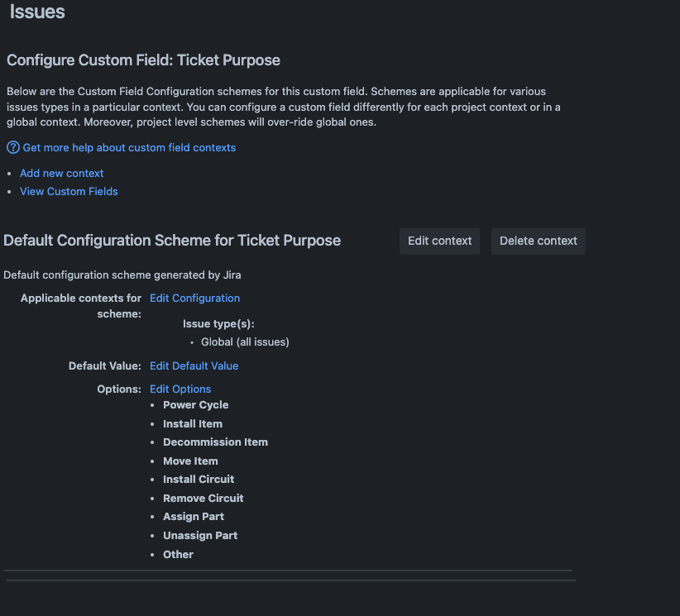Click the help question mark icon
Screen dimensions: 680x616
coord(13,147)
